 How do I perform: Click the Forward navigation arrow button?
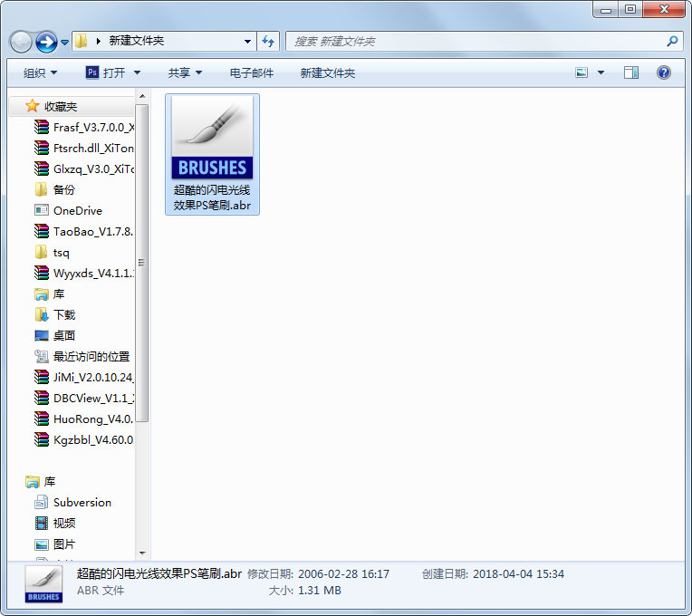coord(46,42)
